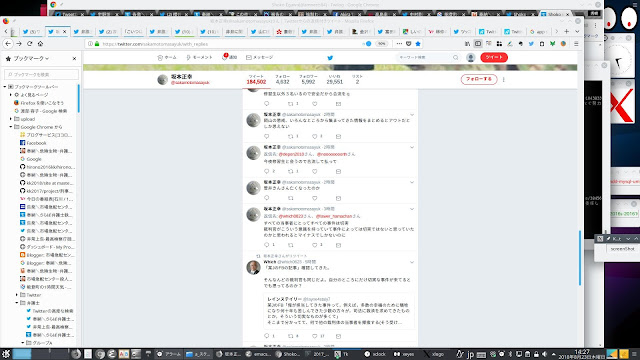Open Twitter モーメント navigation link

pyautogui.click(x=199, y=58)
